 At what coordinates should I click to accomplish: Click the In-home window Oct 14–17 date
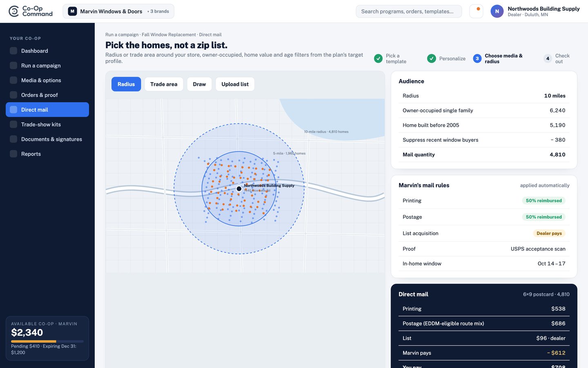pos(551,264)
